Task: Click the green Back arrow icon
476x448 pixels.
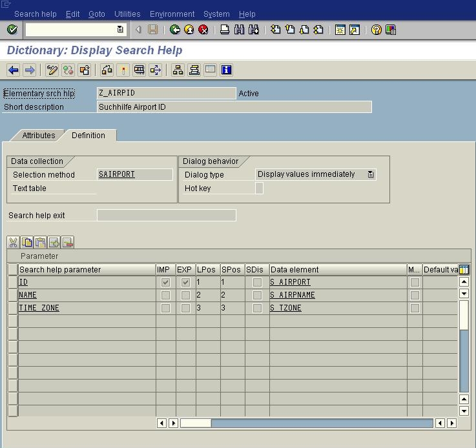Action: [175, 30]
